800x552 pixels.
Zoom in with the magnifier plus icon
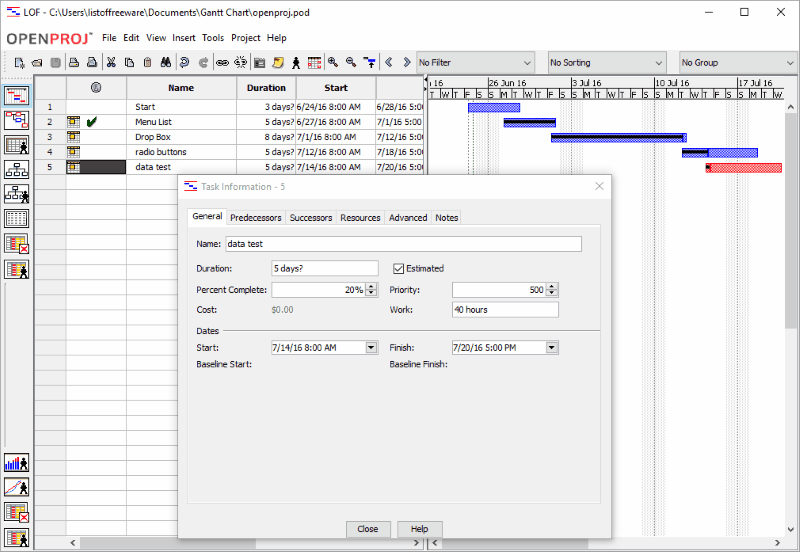(333, 62)
